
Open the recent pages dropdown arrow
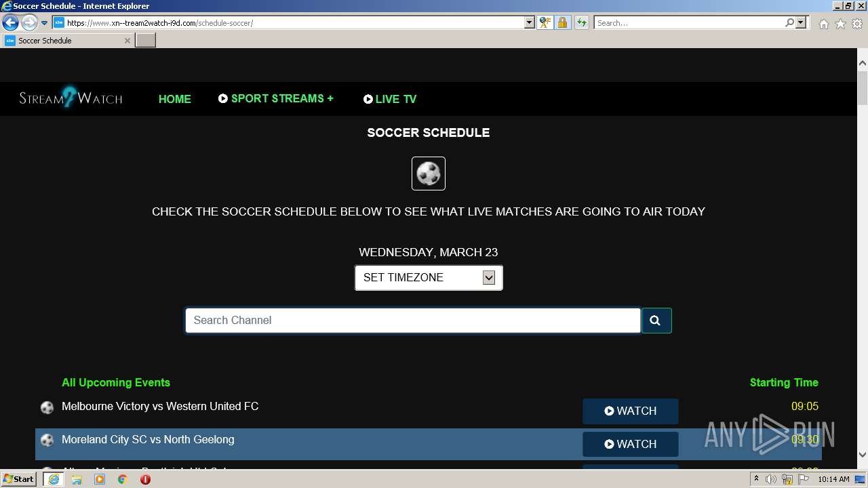45,23
